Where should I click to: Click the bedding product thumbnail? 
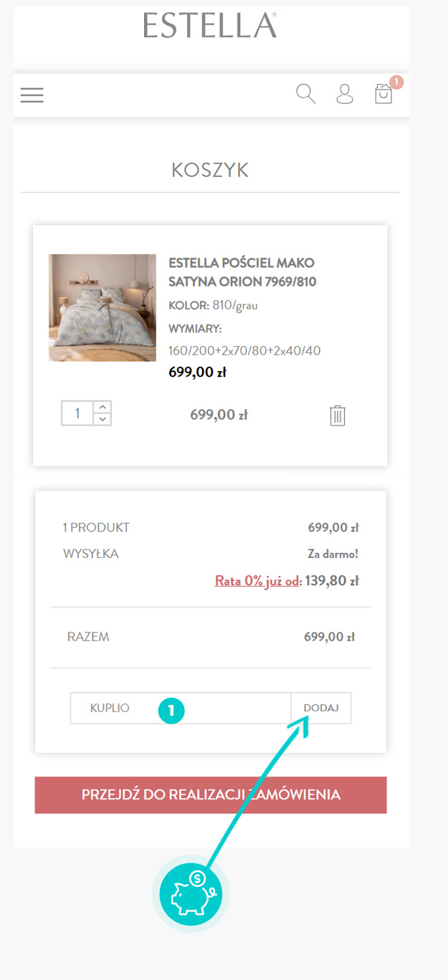coord(103,307)
